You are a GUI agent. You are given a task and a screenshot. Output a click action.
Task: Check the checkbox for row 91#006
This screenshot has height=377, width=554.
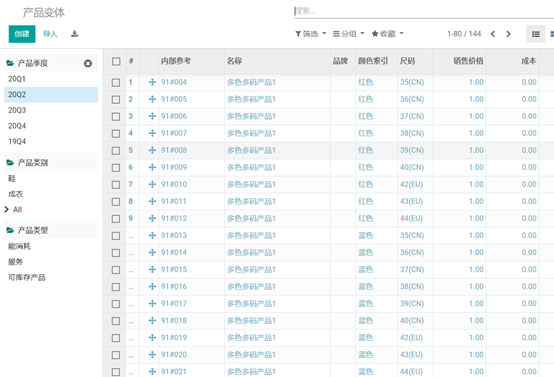click(x=116, y=117)
